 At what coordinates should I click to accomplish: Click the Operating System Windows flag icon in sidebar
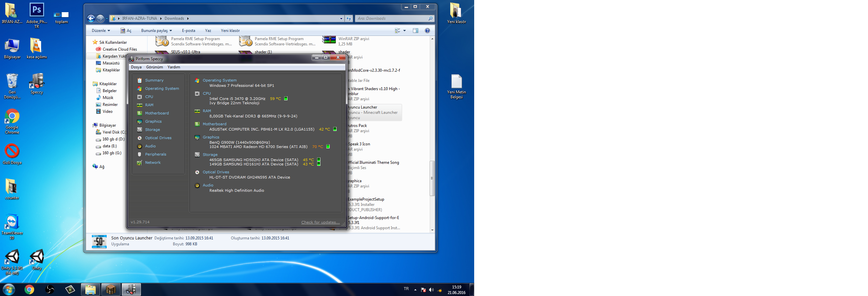[x=140, y=88]
